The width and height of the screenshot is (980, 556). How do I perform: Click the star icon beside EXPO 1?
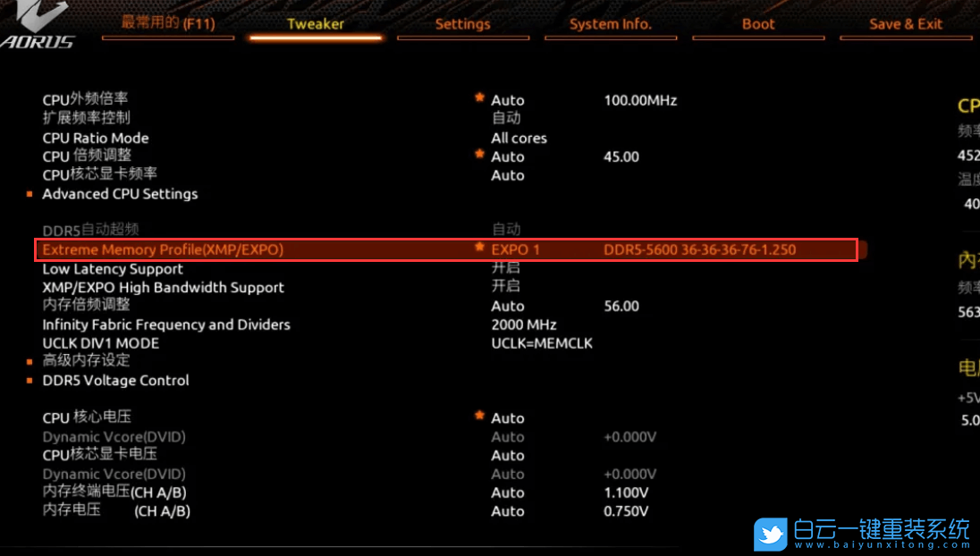tap(480, 247)
